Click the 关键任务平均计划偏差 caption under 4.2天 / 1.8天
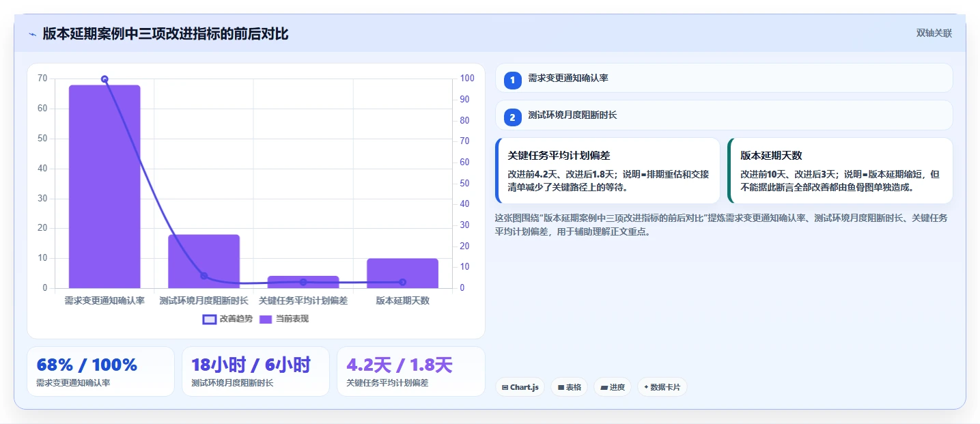 point(387,383)
